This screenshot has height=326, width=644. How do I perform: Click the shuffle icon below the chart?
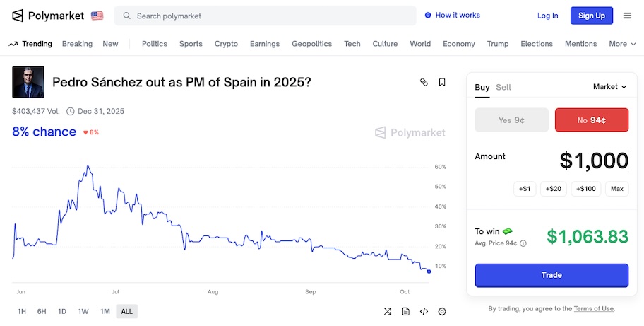pyautogui.click(x=388, y=311)
